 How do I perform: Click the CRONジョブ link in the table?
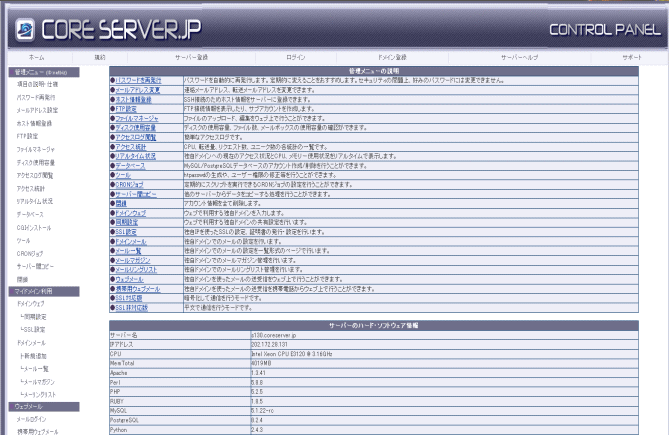131,184
